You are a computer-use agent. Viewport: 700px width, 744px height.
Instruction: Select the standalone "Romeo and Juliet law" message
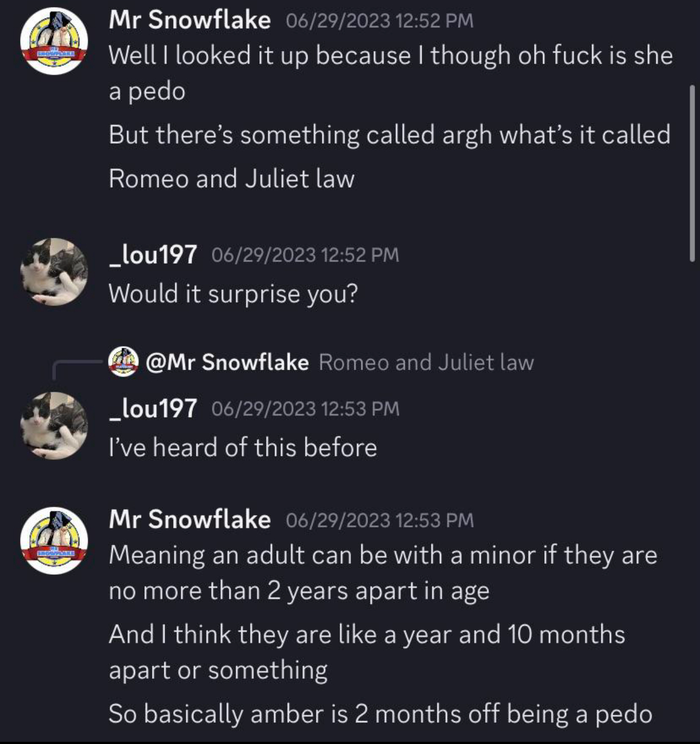(231, 179)
